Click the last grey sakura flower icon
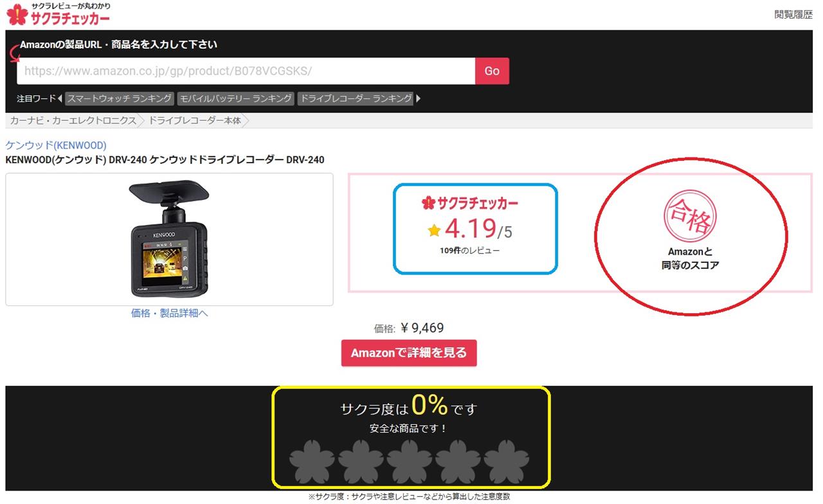The height and width of the screenshot is (504, 823). 507,463
